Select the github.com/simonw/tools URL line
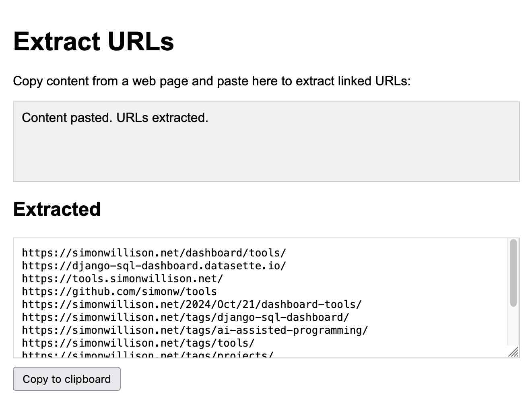The width and height of the screenshot is (532, 405). point(119,291)
